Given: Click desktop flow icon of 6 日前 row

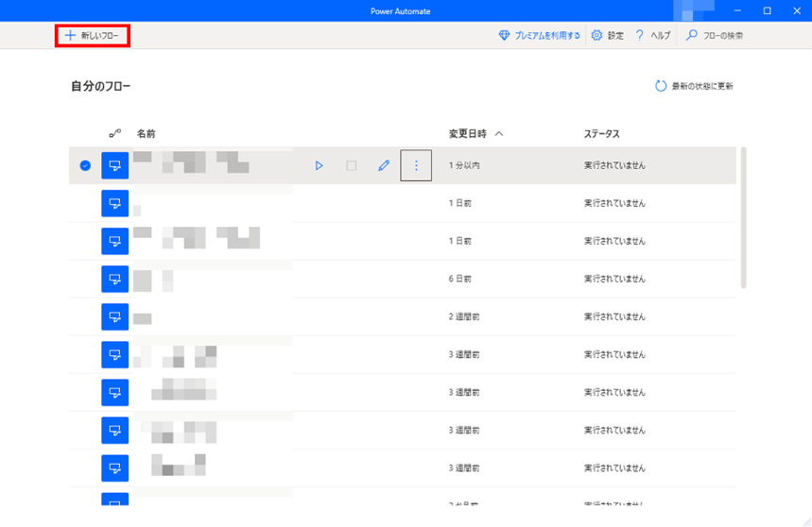Looking at the screenshot, I should coord(115,279).
